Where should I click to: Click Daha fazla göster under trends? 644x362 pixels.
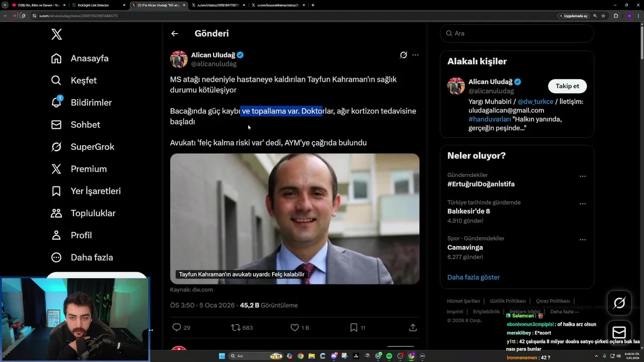(x=473, y=277)
